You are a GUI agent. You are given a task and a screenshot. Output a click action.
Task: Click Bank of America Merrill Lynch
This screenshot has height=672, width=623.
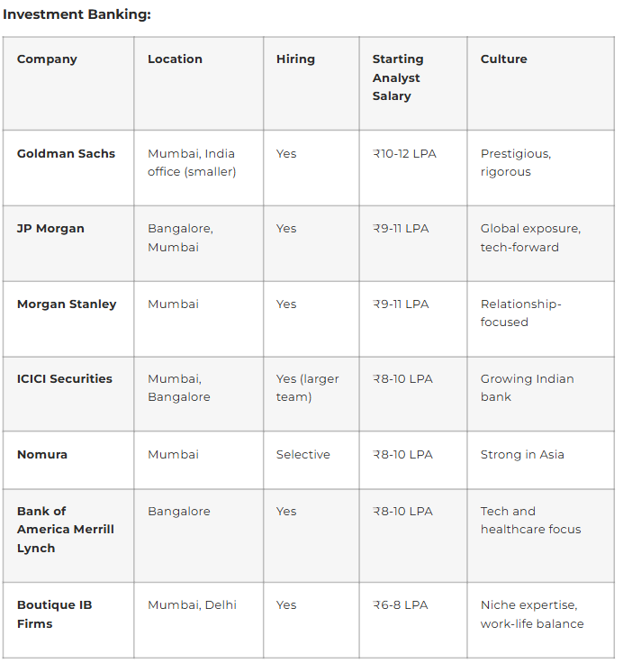pos(66,530)
